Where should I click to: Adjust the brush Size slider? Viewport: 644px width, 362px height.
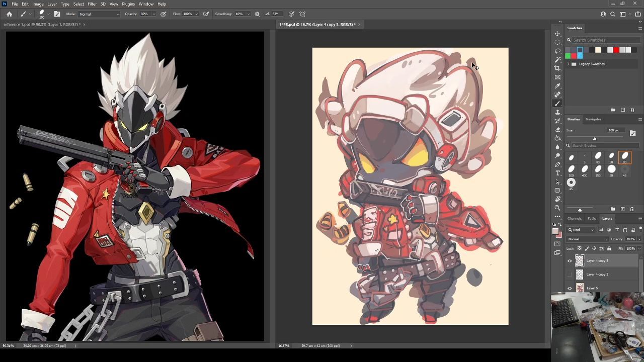tap(594, 139)
